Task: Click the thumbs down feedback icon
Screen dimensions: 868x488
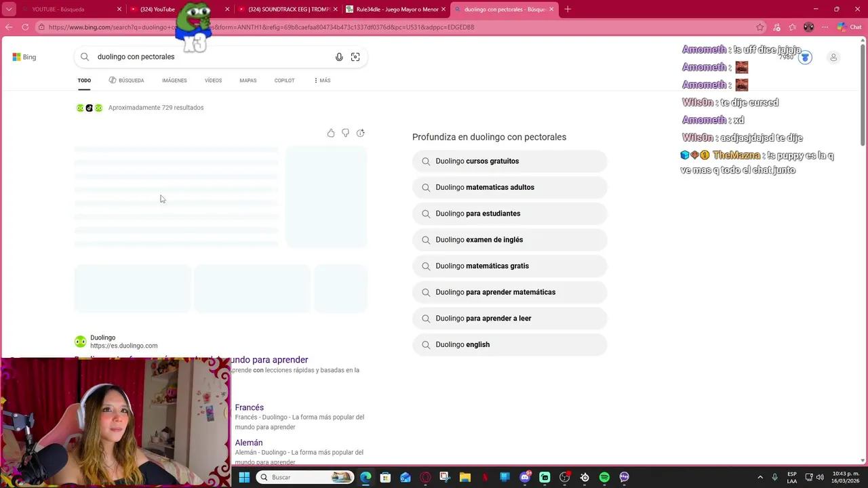Action: click(x=346, y=133)
